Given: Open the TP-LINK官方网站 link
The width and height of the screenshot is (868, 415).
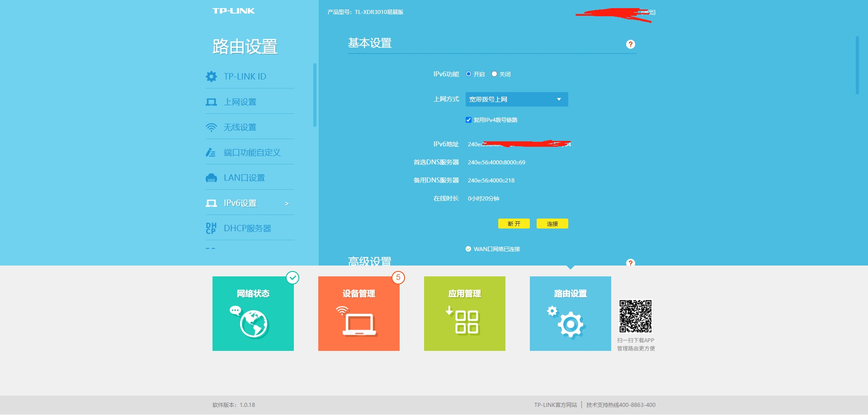Looking at the screenshot, I should point(556,405).
